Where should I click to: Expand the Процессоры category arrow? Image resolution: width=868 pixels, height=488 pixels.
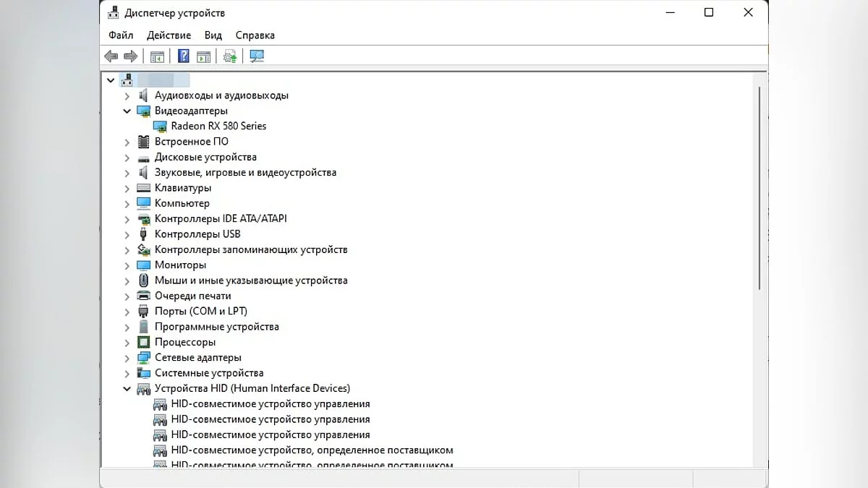[127, 342]
